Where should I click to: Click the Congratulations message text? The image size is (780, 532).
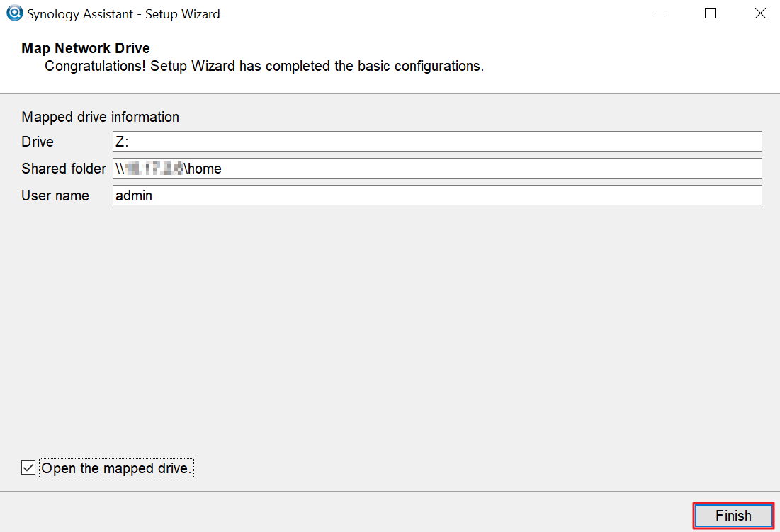click(x=264, y=66)
